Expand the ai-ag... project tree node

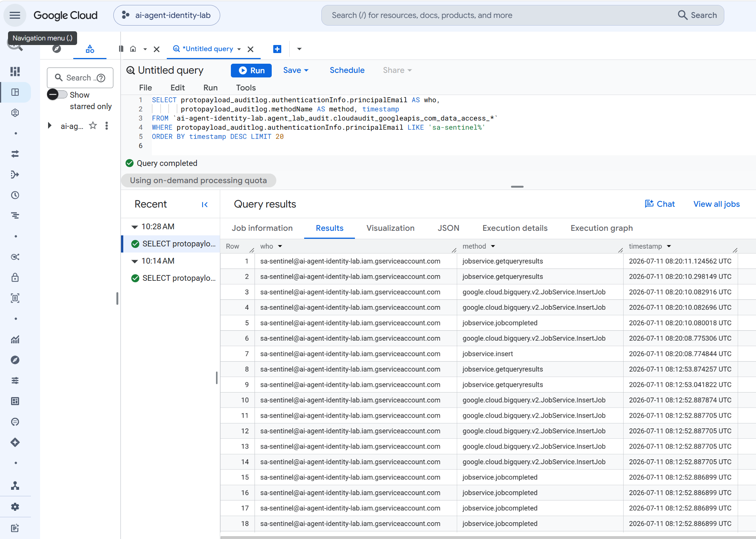point(50,125)
